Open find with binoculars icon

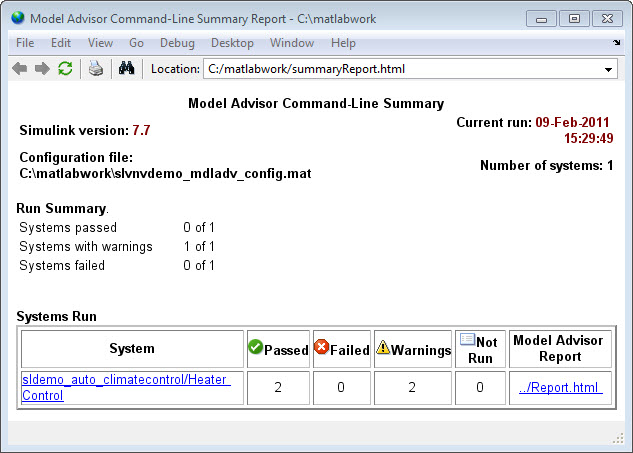126,68
